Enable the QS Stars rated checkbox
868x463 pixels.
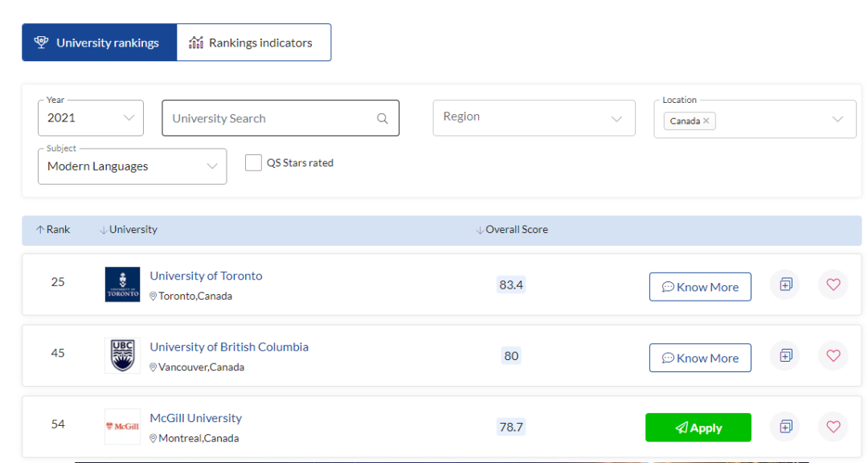pyautogui.click(x=253, y=163)
